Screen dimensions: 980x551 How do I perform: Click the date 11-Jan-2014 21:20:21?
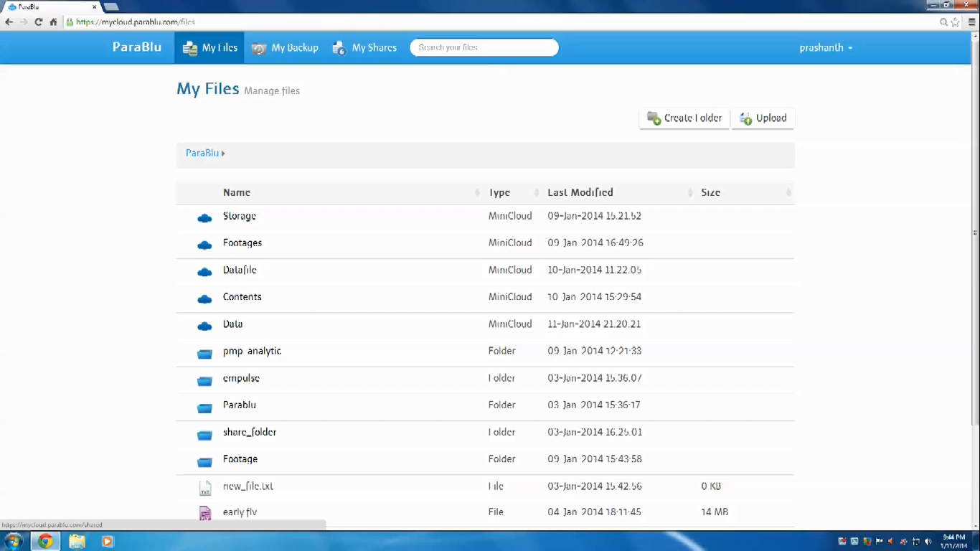coord(594,324)
